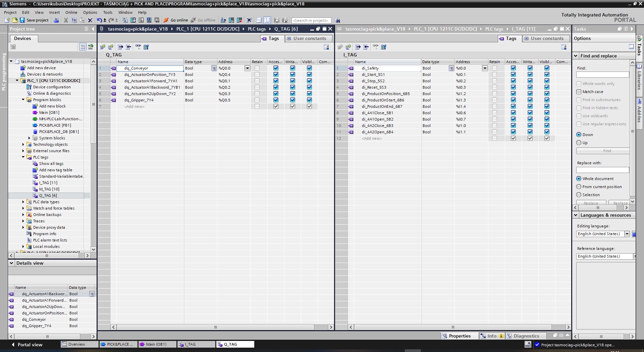Click the Monitor all glasses icon in Q_TAG editor
Image resolution: width=644 pixels, height=352 pixels.
pos(138,47)
